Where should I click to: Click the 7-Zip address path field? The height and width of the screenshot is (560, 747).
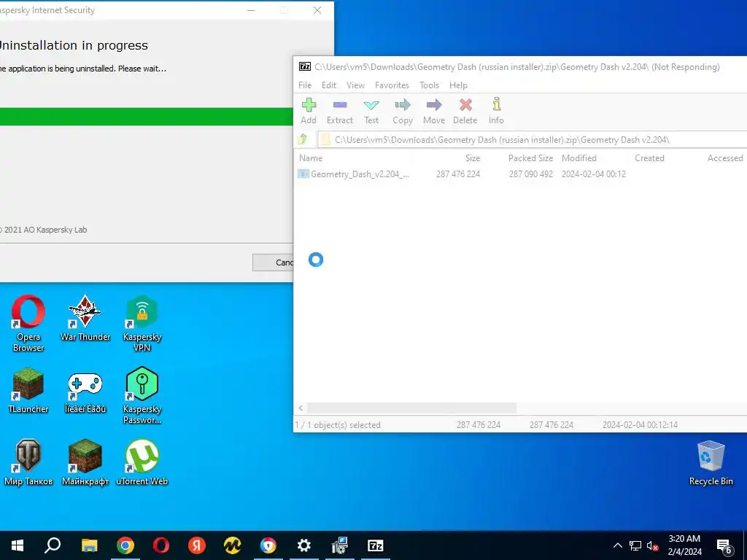point(532,139)
